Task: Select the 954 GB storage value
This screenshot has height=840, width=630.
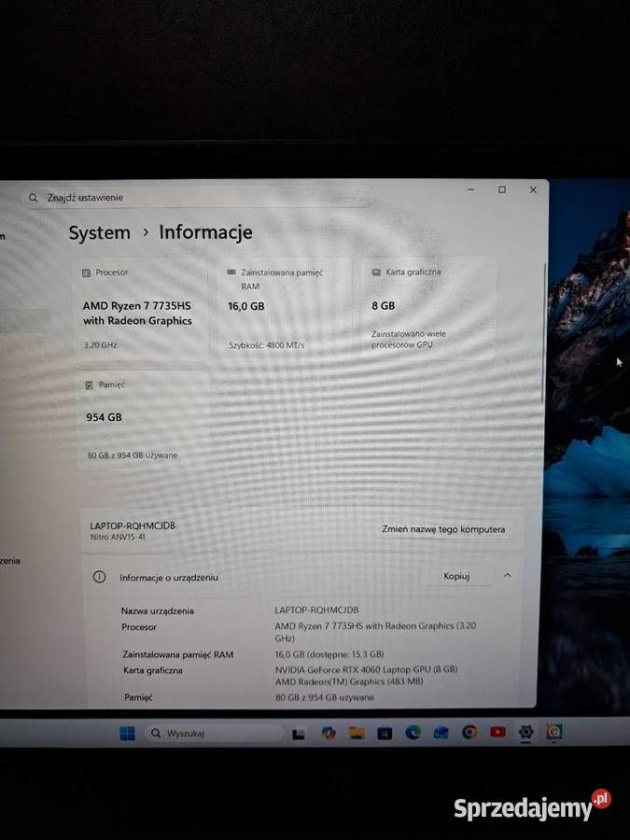Action: pyautogui.click(x=104, y=417)
